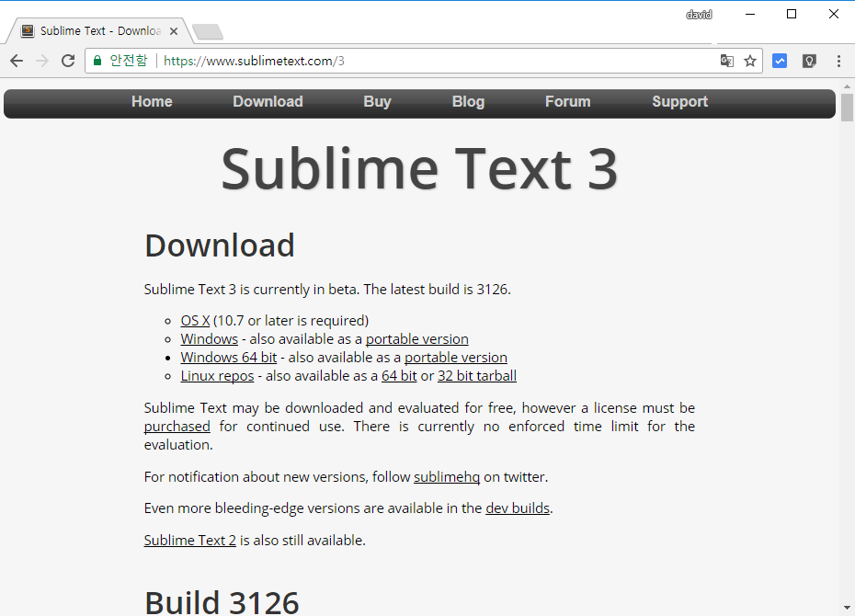Open the sublimehq twitter link
Screen dimensions: 855x616
pos(447,477)
